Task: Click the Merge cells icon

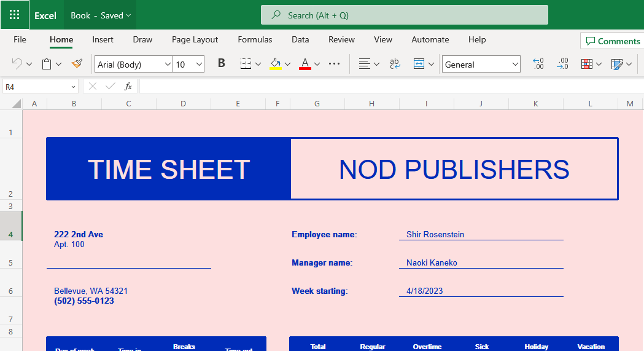Action: tap(419, 64)
